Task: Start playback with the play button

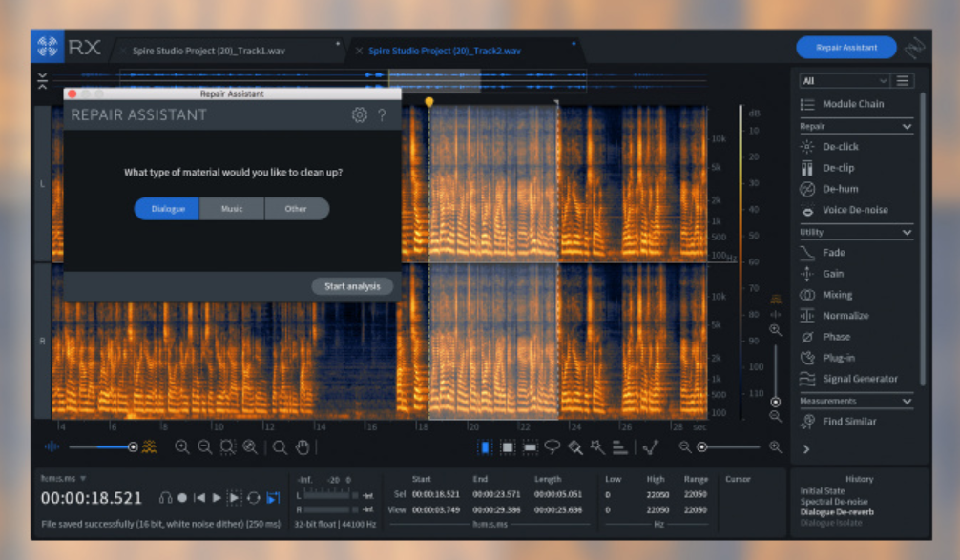Action: (217, 498)
